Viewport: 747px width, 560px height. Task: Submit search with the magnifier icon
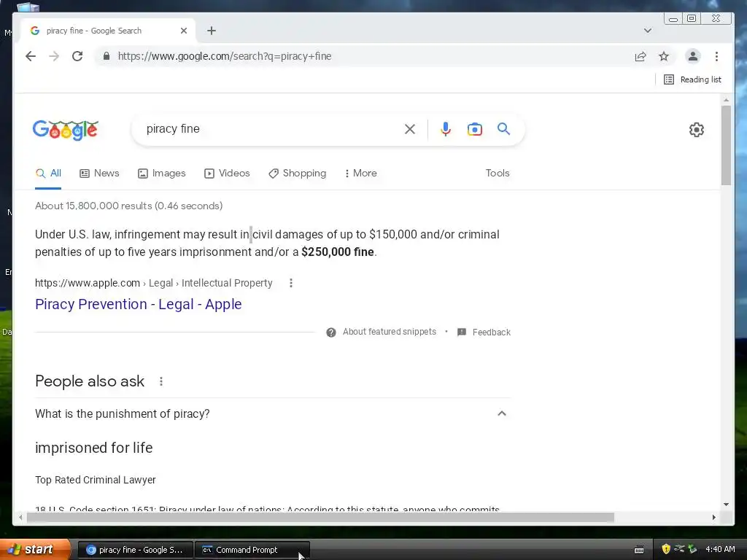pos(503,128)
